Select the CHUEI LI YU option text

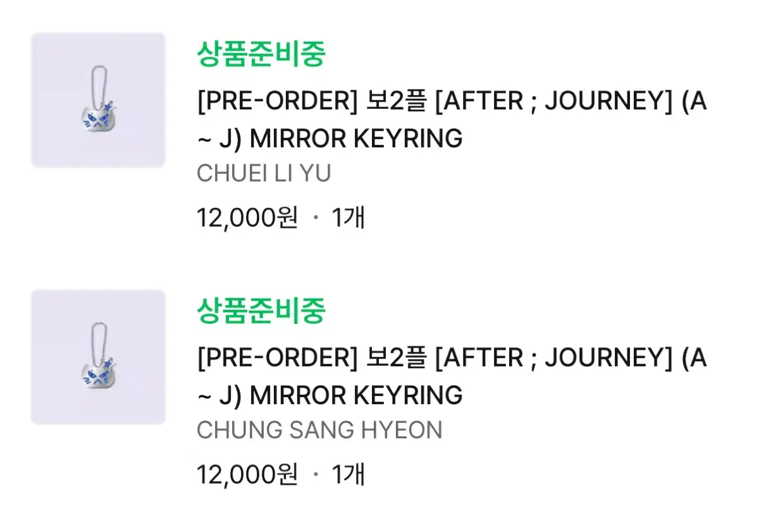click(x=264, y=173)
